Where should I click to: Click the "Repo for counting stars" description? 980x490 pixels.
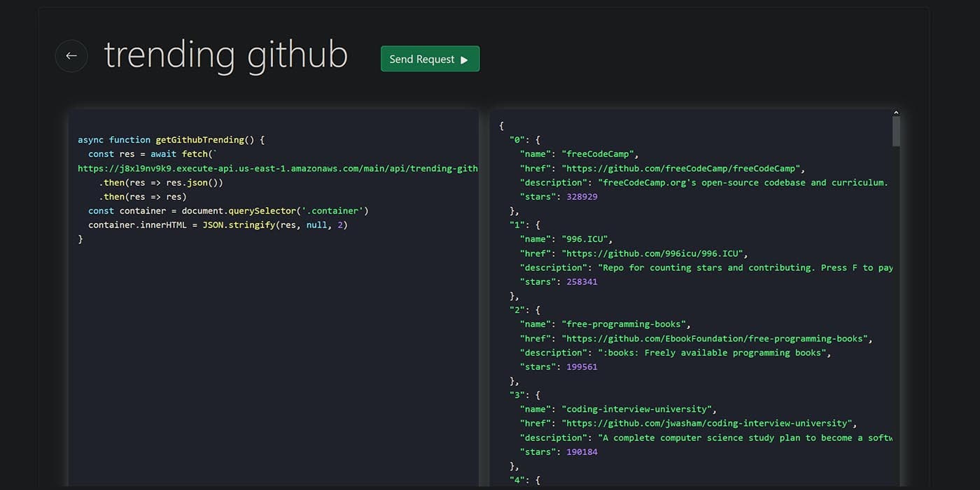(745, 267)
